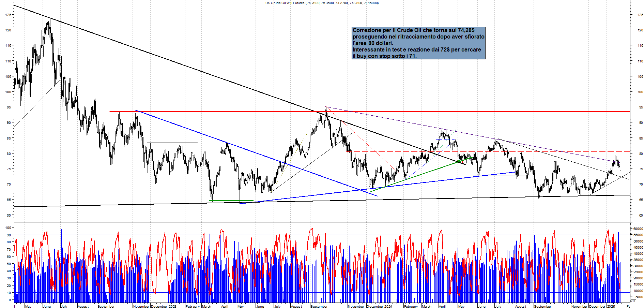Click the 95 price label on left axis

pyautogui.click(x=9, y=107)
